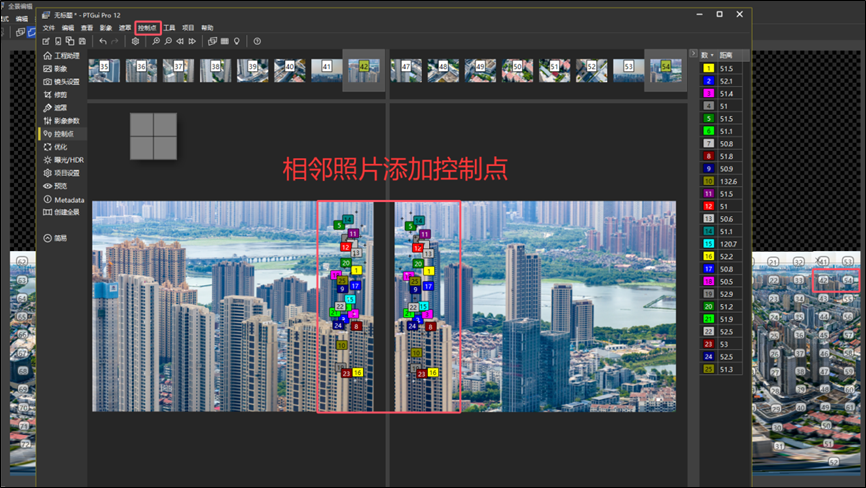Go to previous image pair
This screenshot has height=488, width=866.
pos(180,41)
